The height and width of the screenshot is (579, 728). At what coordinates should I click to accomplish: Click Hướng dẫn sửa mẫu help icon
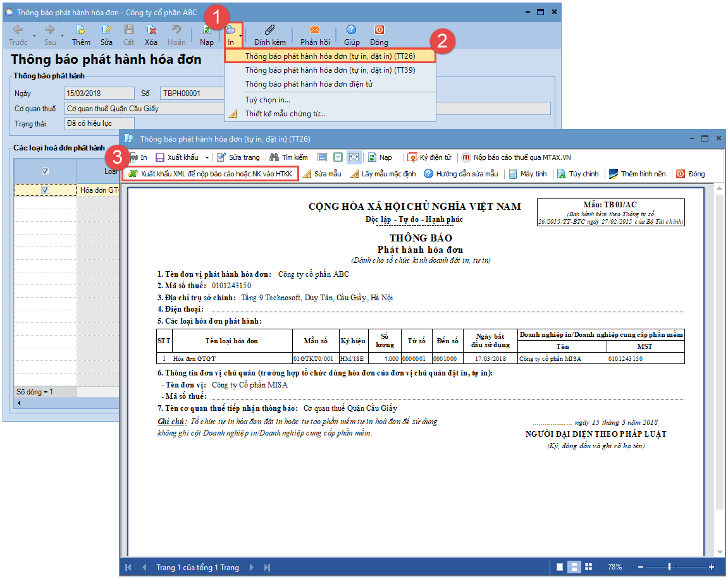(x=428, y=174)
